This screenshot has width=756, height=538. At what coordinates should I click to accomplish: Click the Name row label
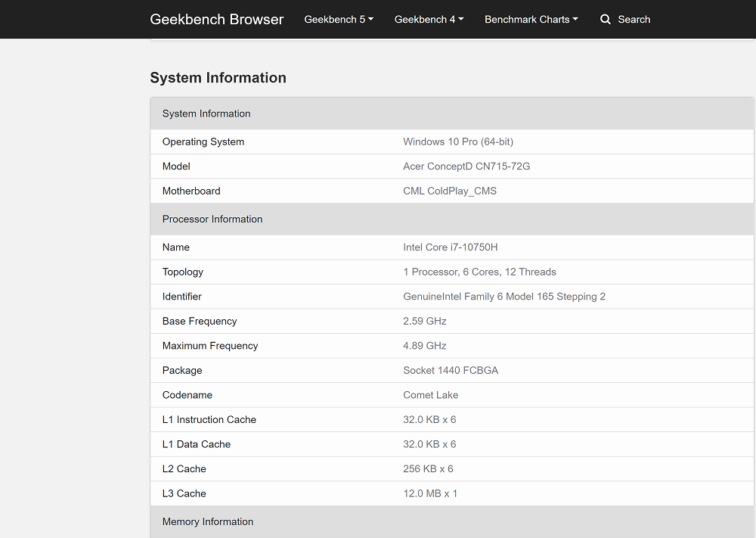[x=176, y=247]
